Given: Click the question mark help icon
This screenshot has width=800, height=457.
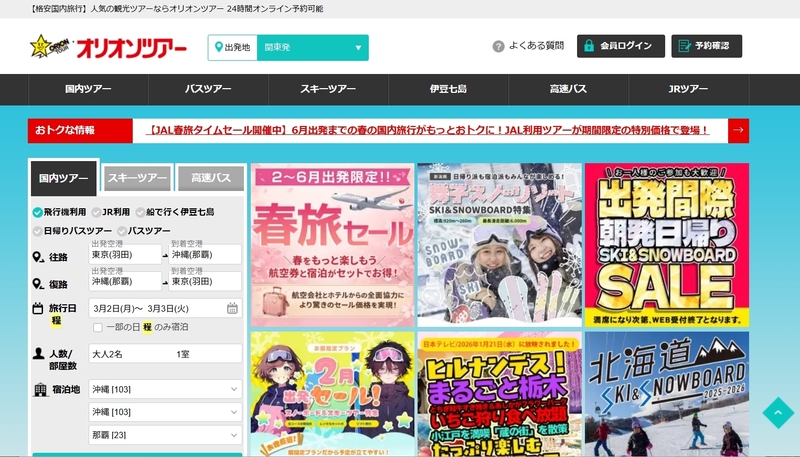Looking at the screenshot, I should point(498,46).
